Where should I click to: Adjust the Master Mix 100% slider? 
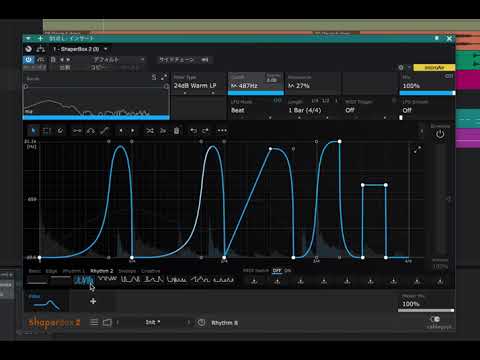coord(426,311)
